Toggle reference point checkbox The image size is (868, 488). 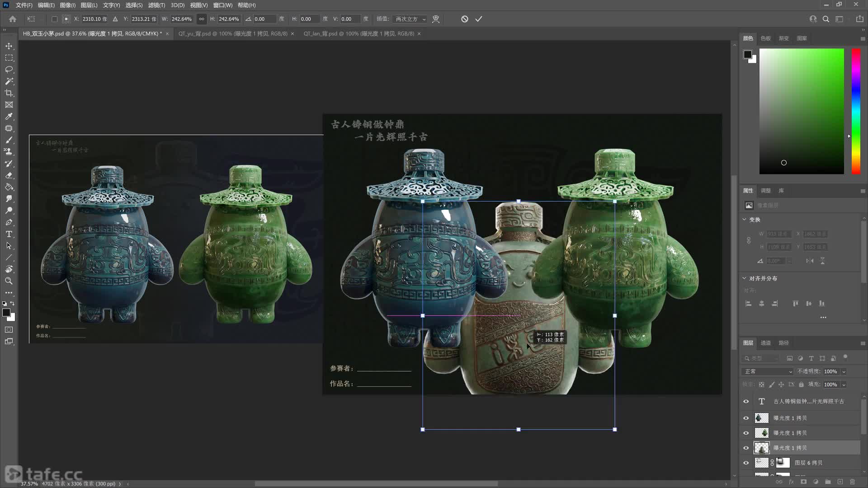pos(54,19)
